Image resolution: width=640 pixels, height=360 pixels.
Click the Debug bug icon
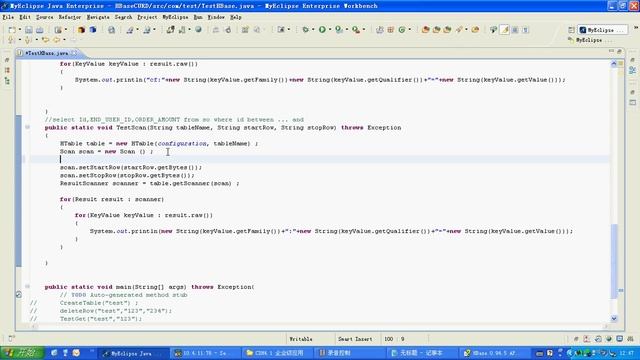(305, 29)
